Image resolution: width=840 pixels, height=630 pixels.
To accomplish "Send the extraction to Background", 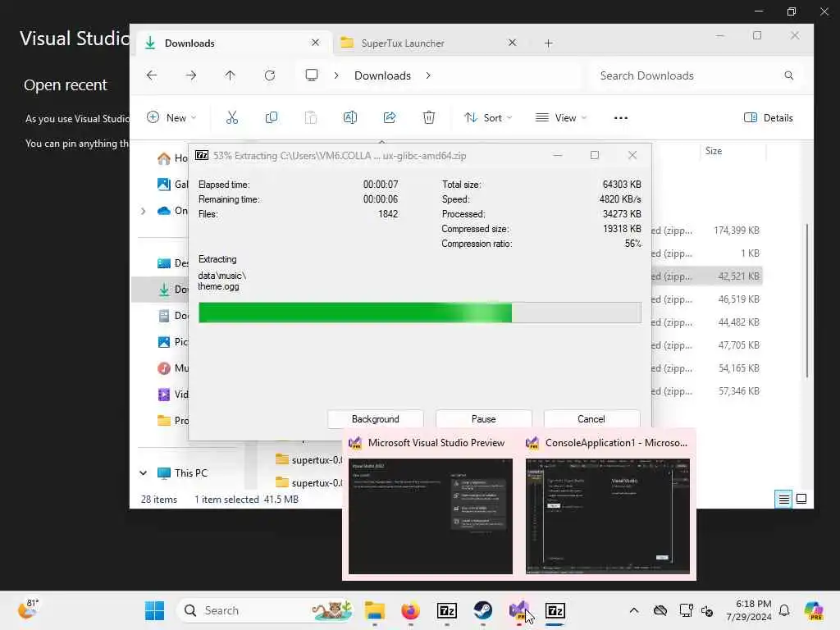I will pyautogui.click(x=375, y=419).
